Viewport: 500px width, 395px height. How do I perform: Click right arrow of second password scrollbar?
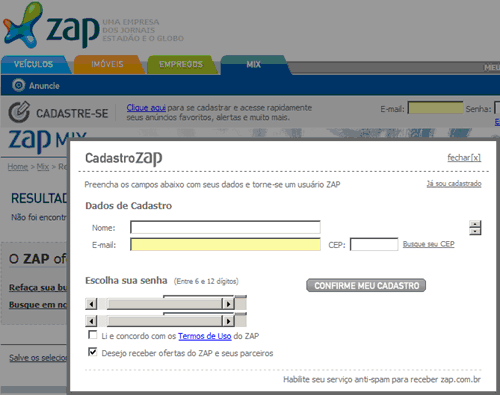[x=228, y=321]
